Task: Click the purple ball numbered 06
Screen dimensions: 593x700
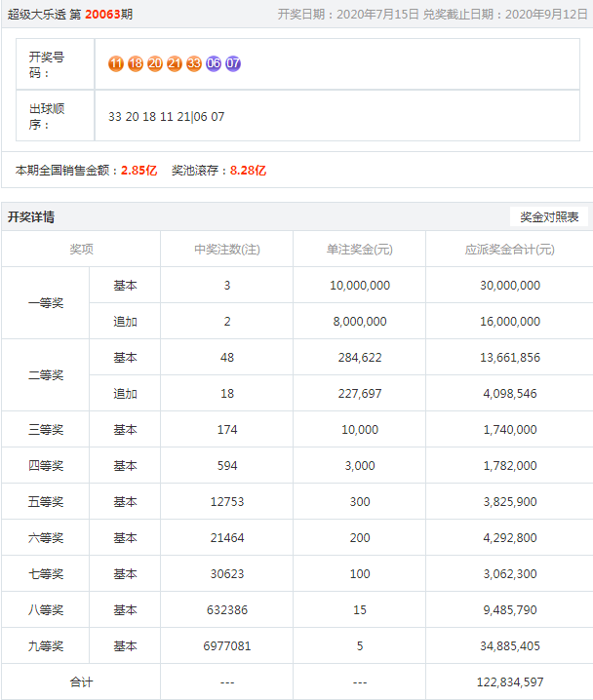Action: click(214, 63)
